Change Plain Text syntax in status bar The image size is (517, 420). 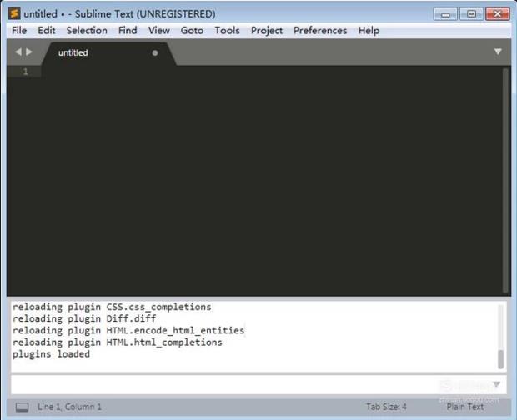point(465,407)
